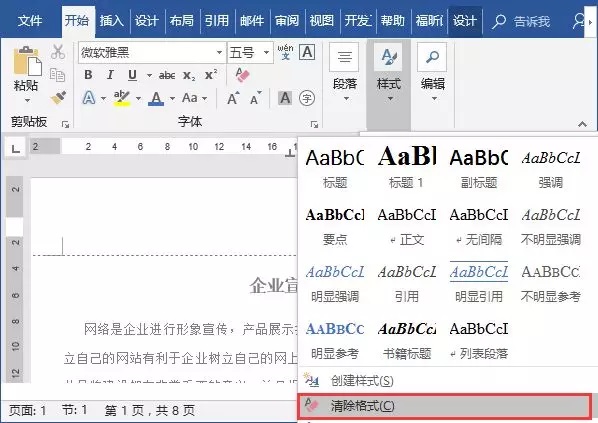Click the 页面: 1 status bar item

click(x=27, y=410)
